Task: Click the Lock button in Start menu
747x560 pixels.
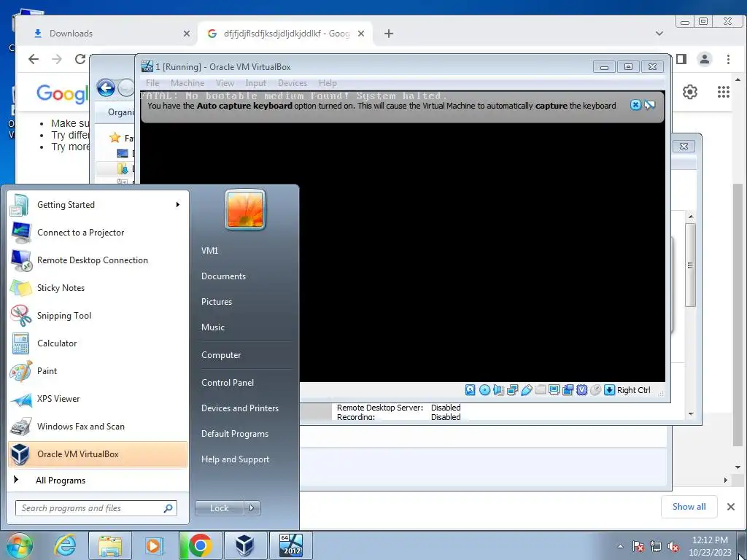Action: pyautogui.click(x=219, y=508)
